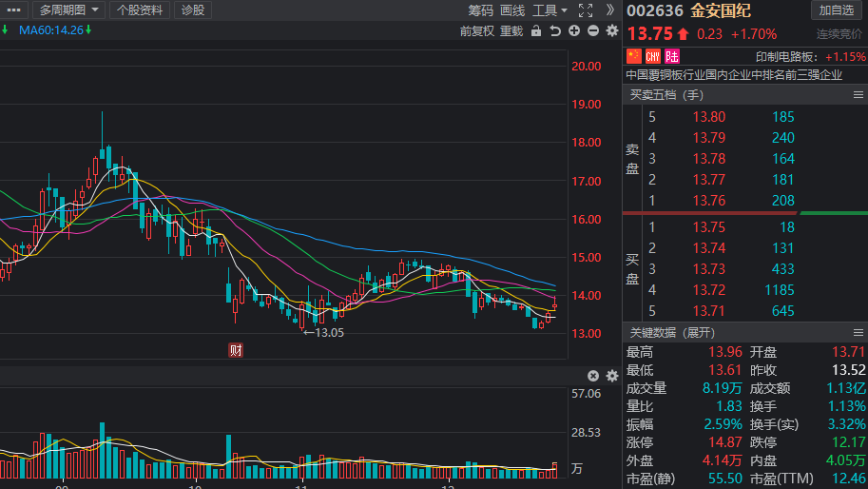Screen dimensions: 868x489
Task: Click the CNY currency badge
Action: [x=652, y=56]
